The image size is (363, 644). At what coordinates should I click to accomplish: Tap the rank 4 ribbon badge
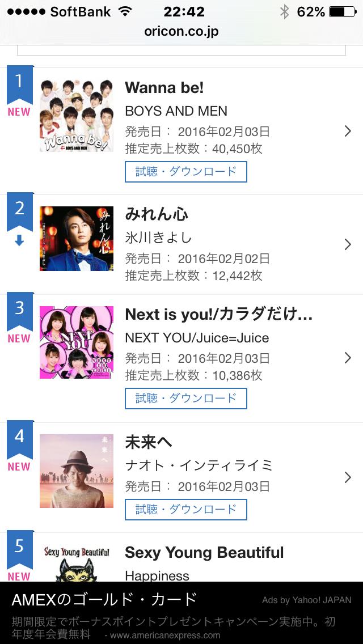(19, 438)
